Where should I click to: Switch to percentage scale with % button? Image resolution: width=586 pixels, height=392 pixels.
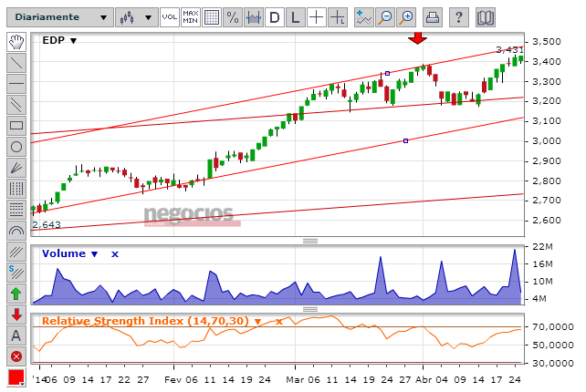click(x=233, y=17)
